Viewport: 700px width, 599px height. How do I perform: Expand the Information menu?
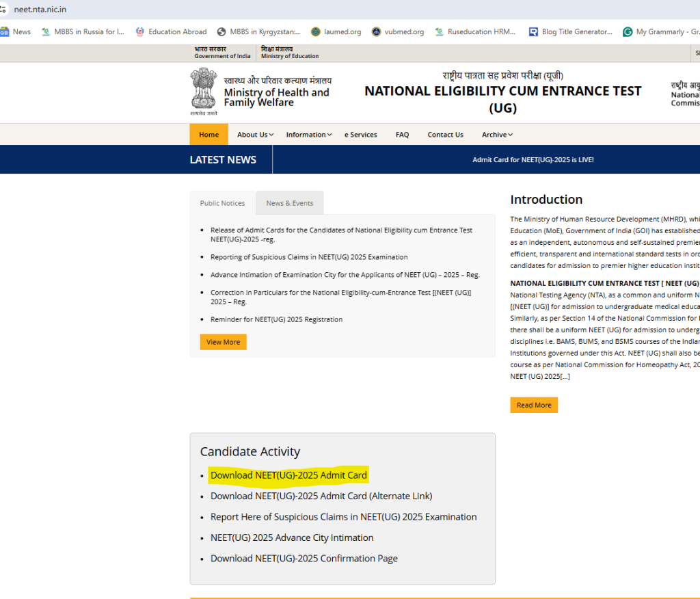pos(309,135)
